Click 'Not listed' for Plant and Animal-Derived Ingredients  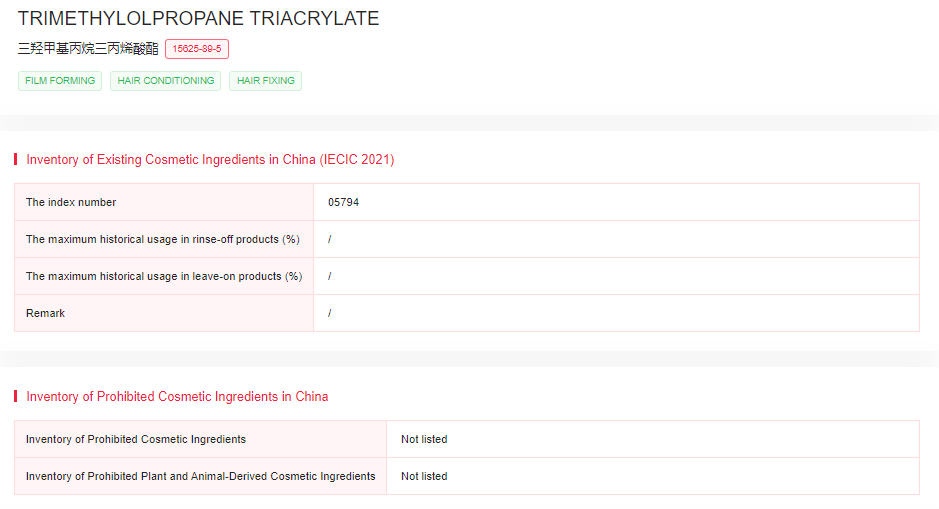pos(424,476)
